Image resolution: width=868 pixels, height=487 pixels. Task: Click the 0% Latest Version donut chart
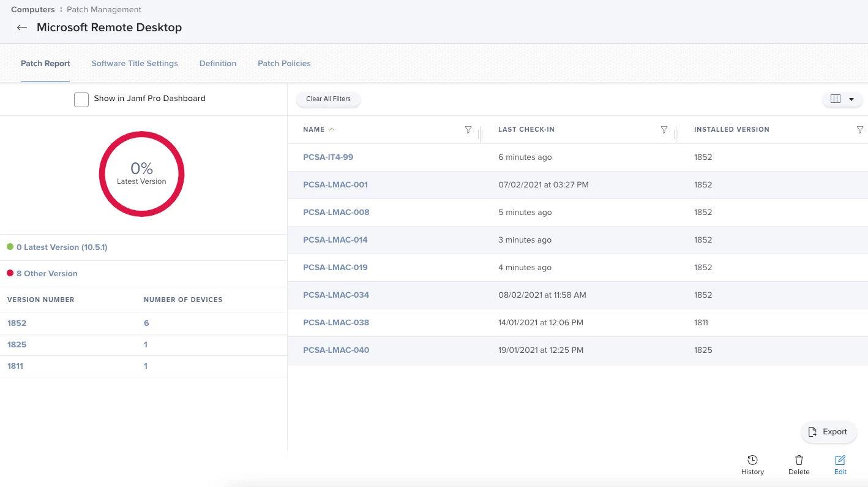click(x=141, y=174)
